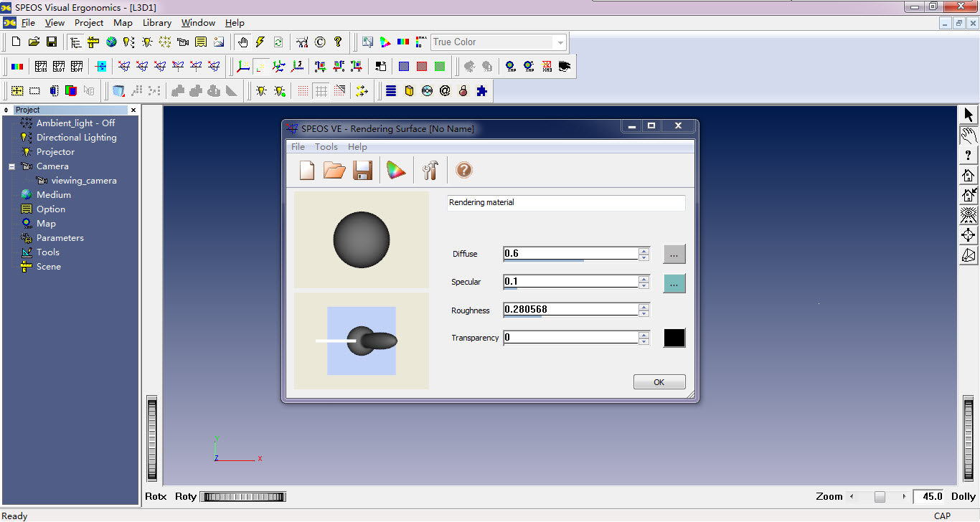This screenshot has height=522, width=980.
Task: Toggle the red dotted grid icon
Action: coord(303,91)
